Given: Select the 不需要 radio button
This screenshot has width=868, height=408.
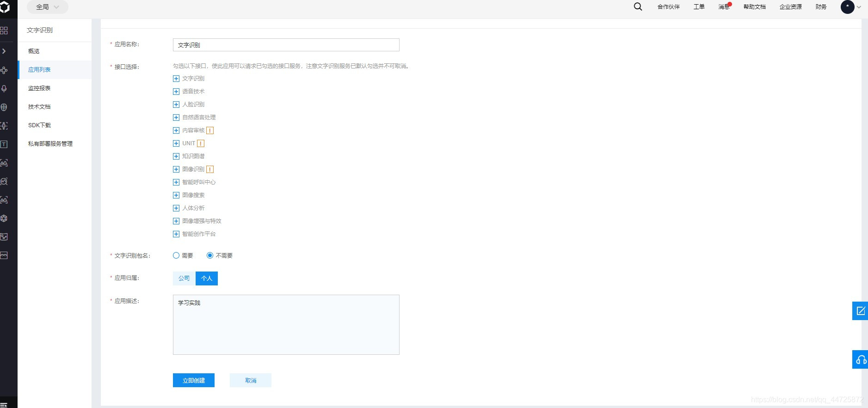Looking at the screenshot, I should pyautogui.click(x=210, y=255).
